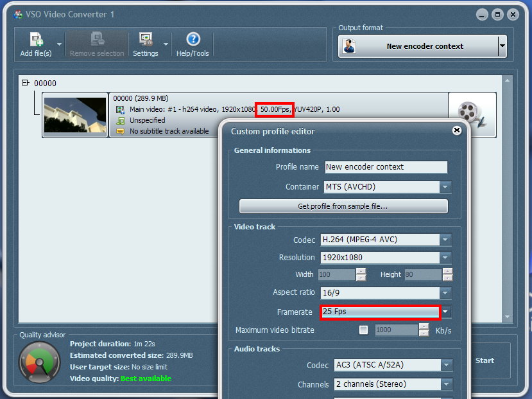Click the audio track note icon

point(120,120)
